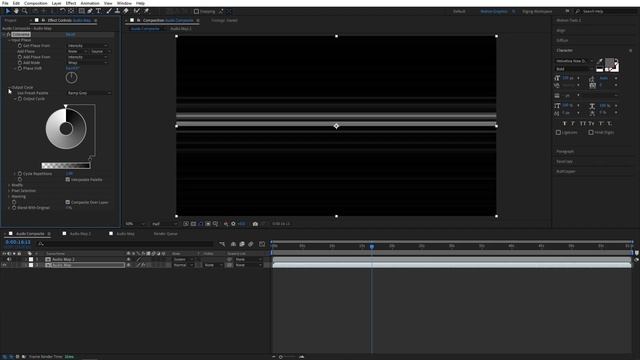Open the Use Preset Palette dropdown
This screenshot has width=640, height=360.
pos(89,93)
